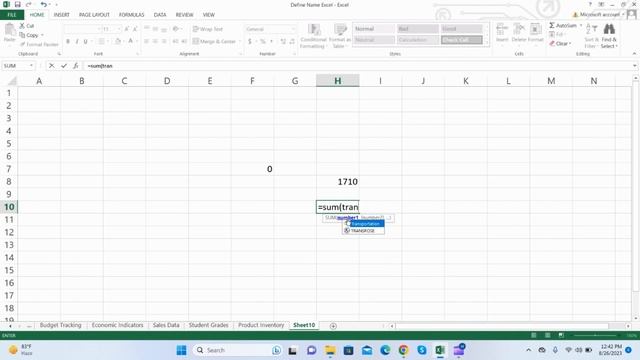The image size is (640, 360).
Task: Select cell H8 containing 1710
Action: pyautogui.click(x=338, y=182)
